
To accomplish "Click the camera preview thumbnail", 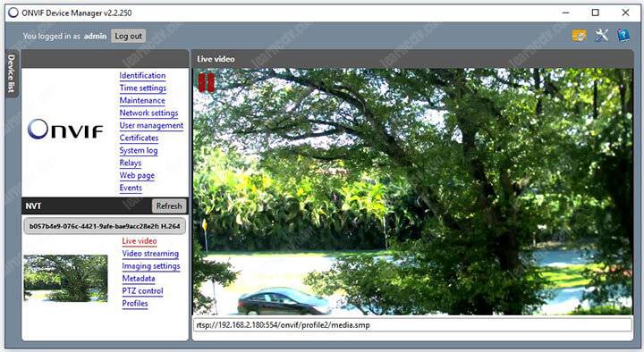I will 65,278.
